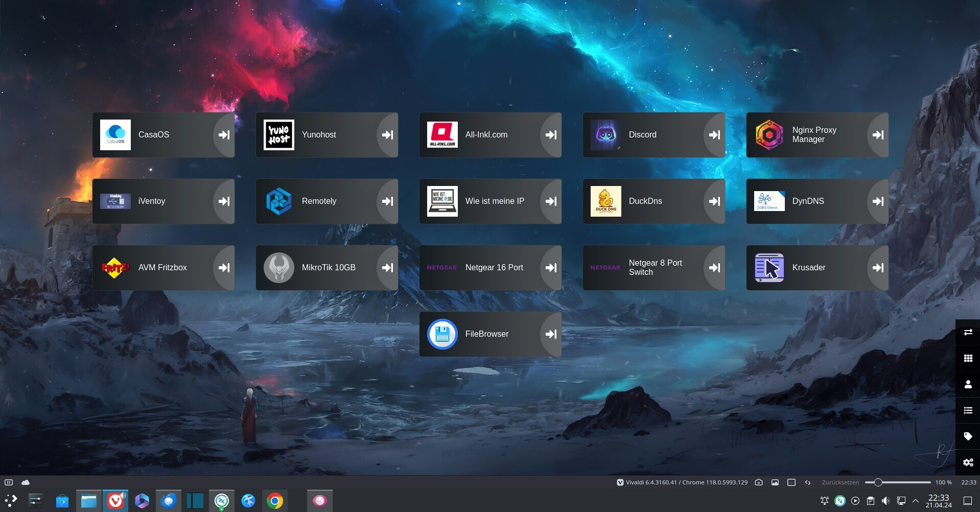
Task: Open the MikroTik 10GB link text
Action: click(329, 268)
